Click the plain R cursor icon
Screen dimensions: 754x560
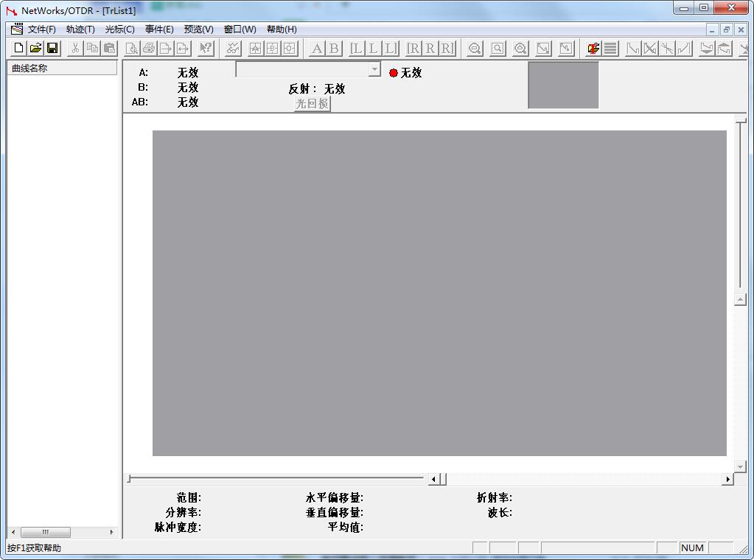tap(430, 48)
